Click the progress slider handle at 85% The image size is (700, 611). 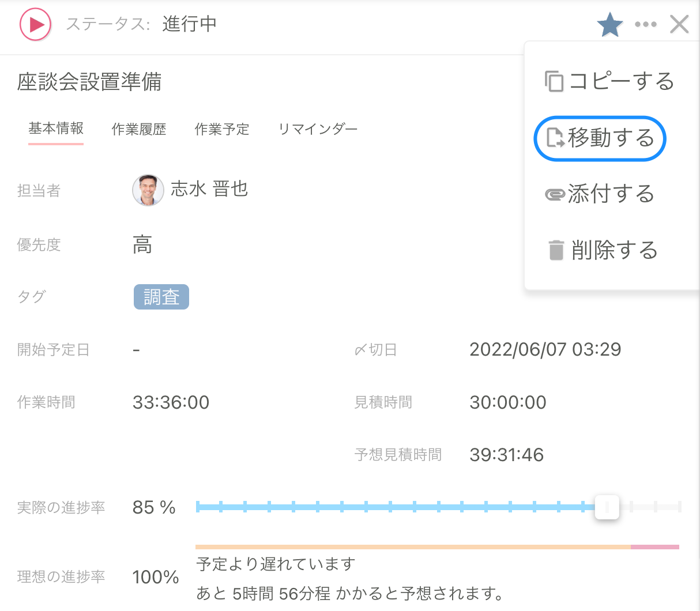click(607, 507)
